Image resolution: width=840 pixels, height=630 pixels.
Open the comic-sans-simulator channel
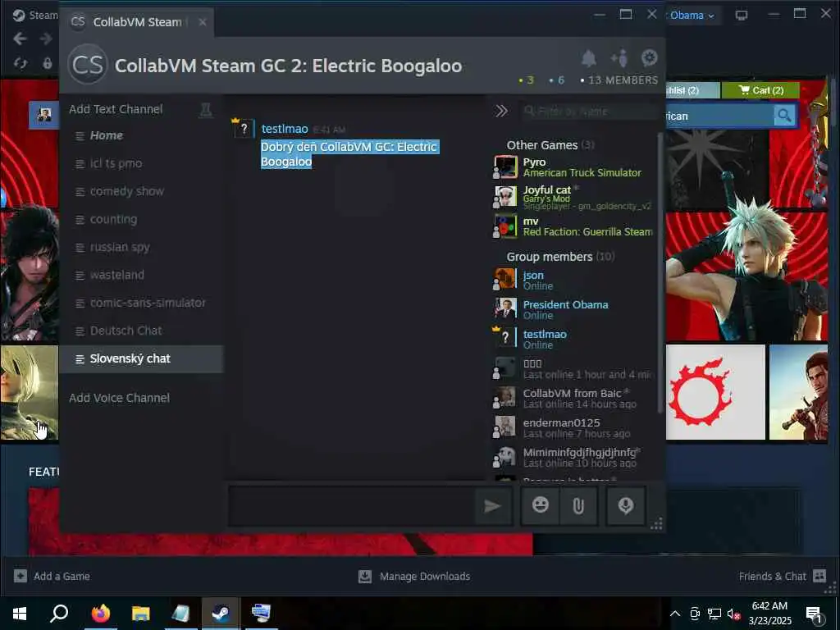pyautogui.click(x=141, y=303)
